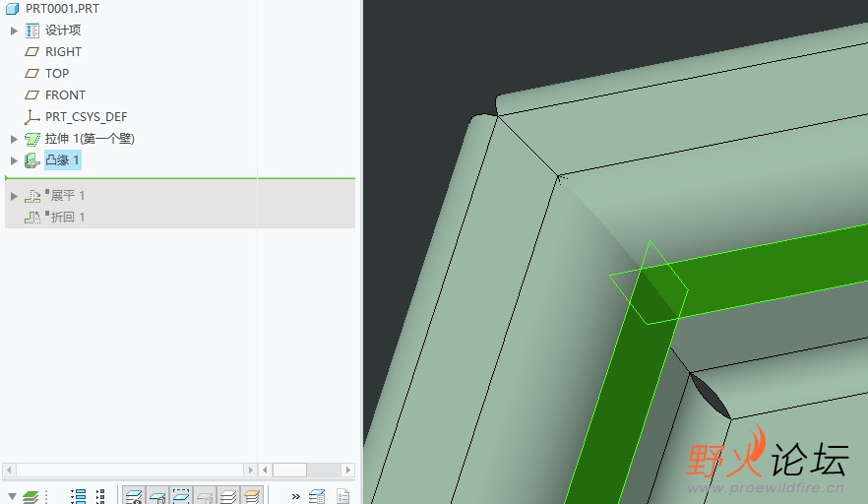Toggle the yellow-top stacked layers filter
This screenshot has width=868, height=504.
252,496
